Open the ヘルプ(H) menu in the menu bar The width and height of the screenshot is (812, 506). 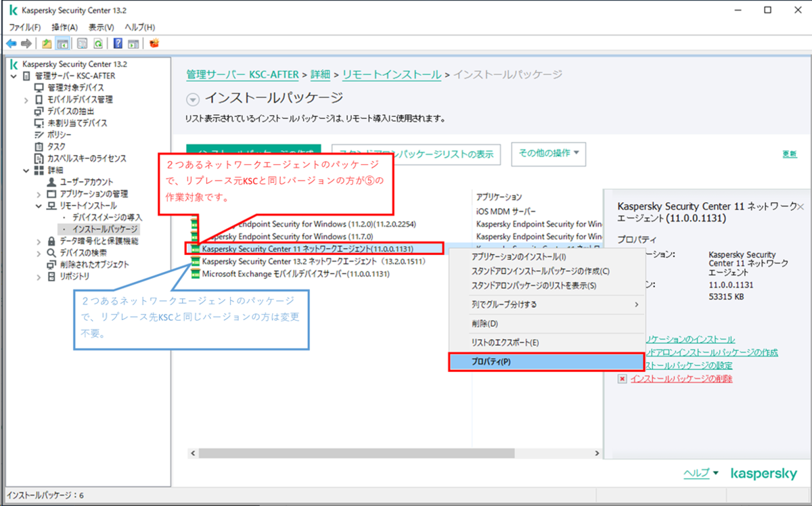point(140,27)
